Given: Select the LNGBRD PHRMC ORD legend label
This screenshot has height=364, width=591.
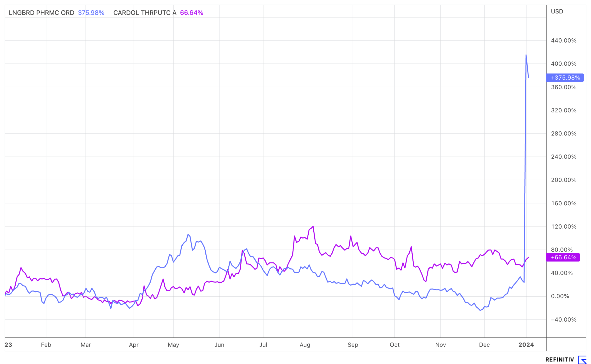Looking at the screenshot, I should (x=41, y=13).
